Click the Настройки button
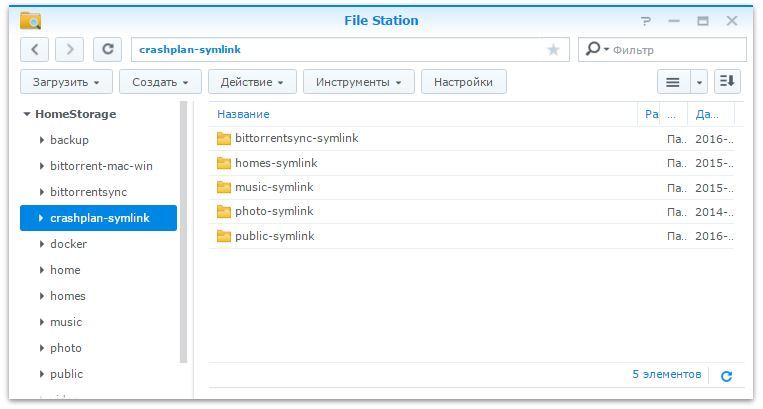The height and width of the screenshot is (409, 763). (x=464, y=82)
